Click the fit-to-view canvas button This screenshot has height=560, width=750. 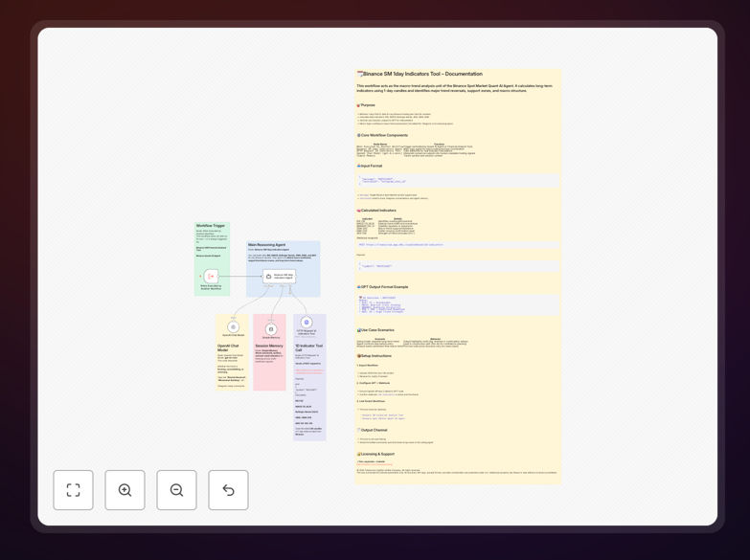point(73,490)
